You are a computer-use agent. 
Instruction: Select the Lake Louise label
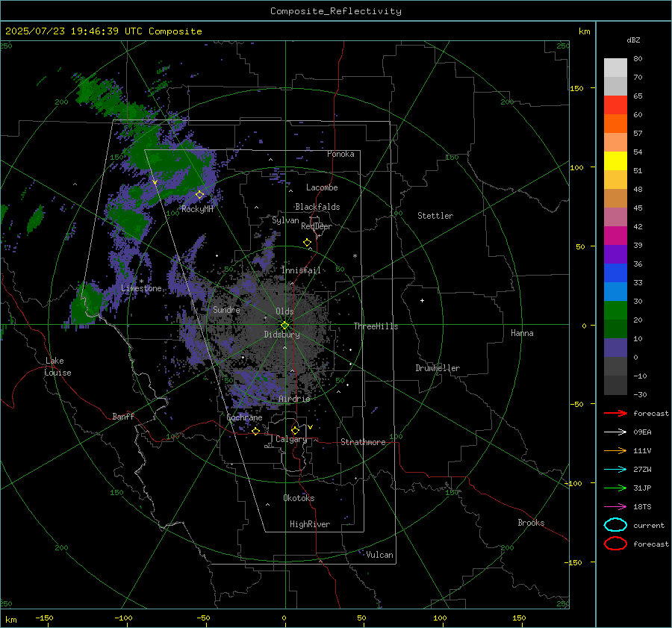57,367
